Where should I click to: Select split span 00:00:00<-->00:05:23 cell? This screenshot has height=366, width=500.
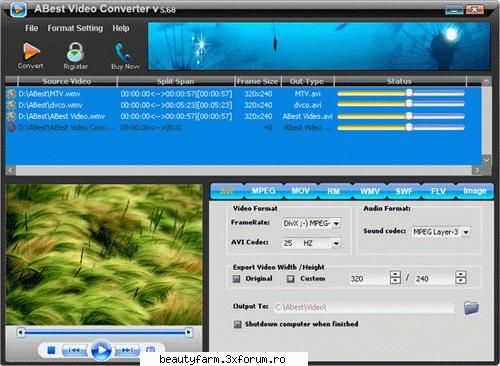[x=176, y=105]
